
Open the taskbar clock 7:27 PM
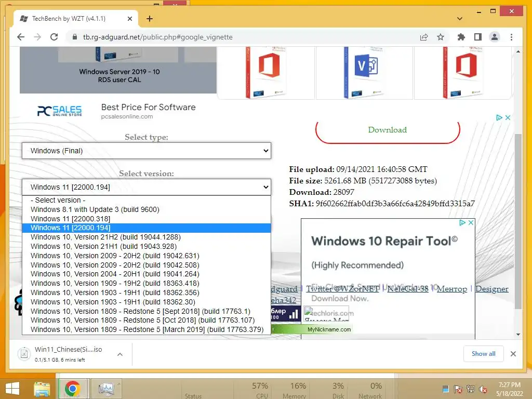[509, 389]
